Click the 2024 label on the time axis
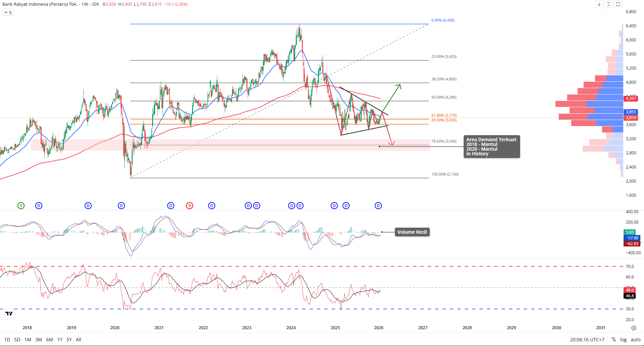This screenshot has width=644, height=346. pyautogui.click(x=291, y=328)
